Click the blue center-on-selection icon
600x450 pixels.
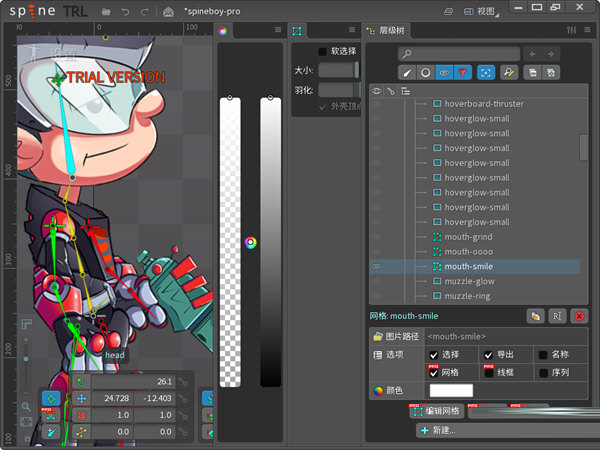click(x=486, y=73)
